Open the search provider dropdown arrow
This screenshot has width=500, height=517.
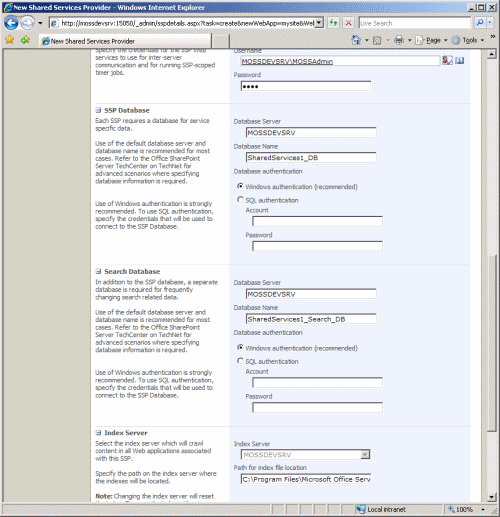pos(489,23)
